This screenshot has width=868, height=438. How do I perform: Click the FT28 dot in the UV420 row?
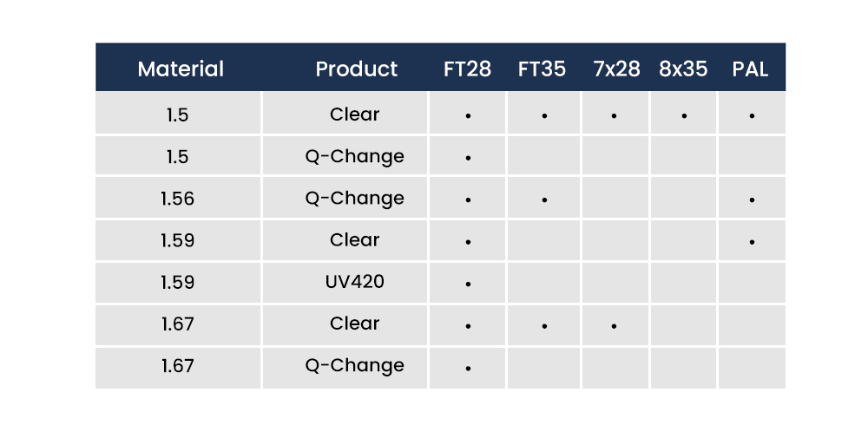(x=468, y=284)
